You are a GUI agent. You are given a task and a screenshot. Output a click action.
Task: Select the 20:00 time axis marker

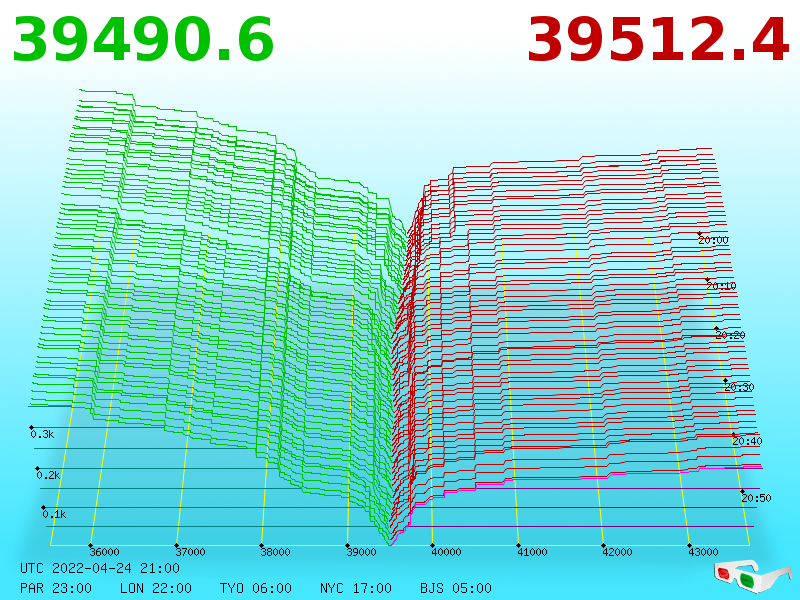713,240
